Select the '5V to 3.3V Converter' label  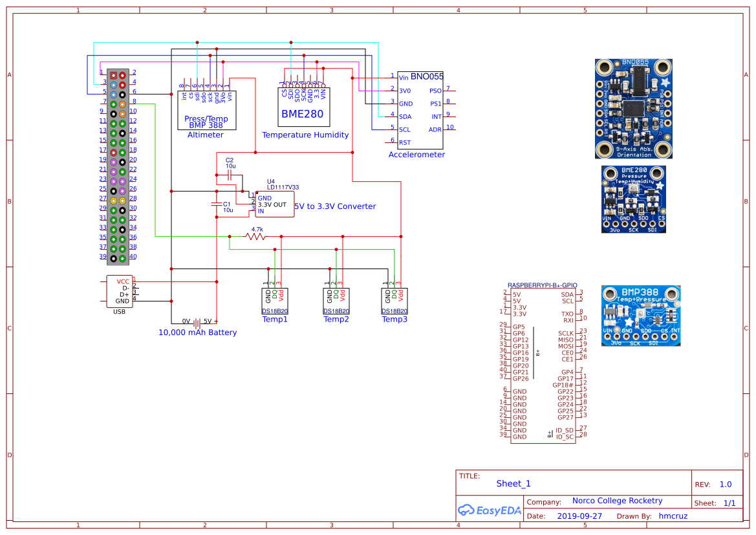tap(335, 206)
